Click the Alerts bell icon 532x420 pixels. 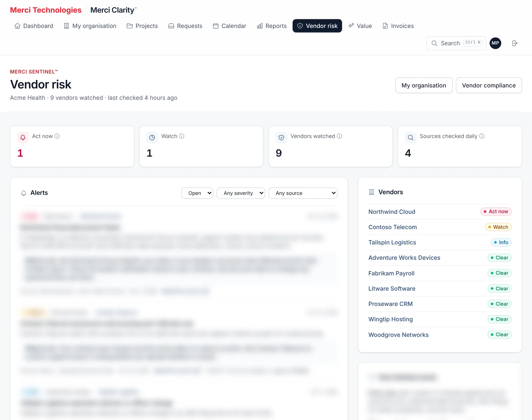[x=24, y=193]
